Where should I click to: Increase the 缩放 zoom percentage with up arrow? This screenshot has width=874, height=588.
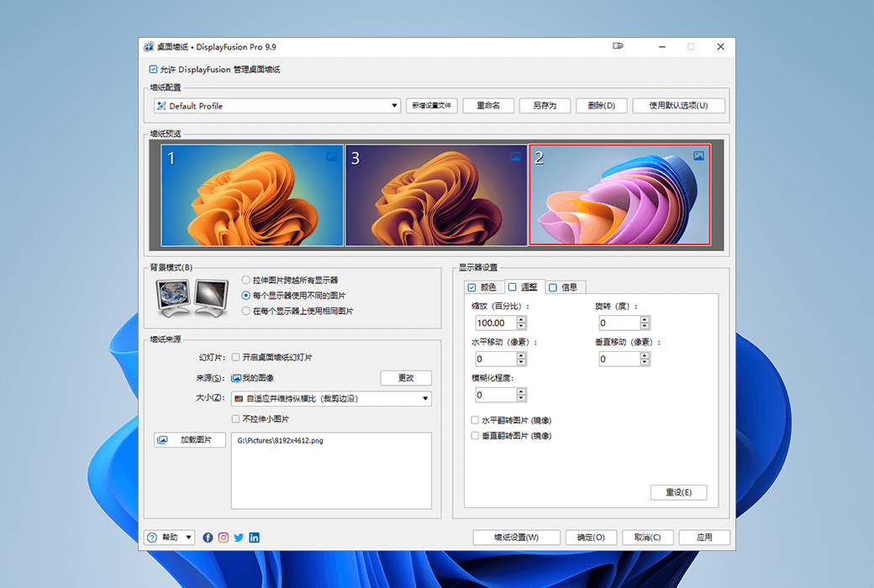pyautogui.click(x=521, y=319)
